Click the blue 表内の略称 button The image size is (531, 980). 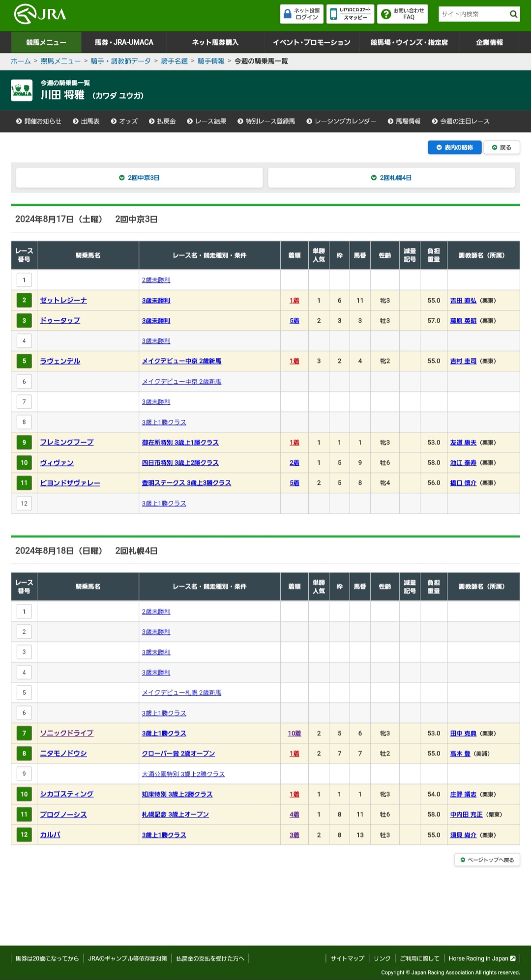(x=455, y=147)
